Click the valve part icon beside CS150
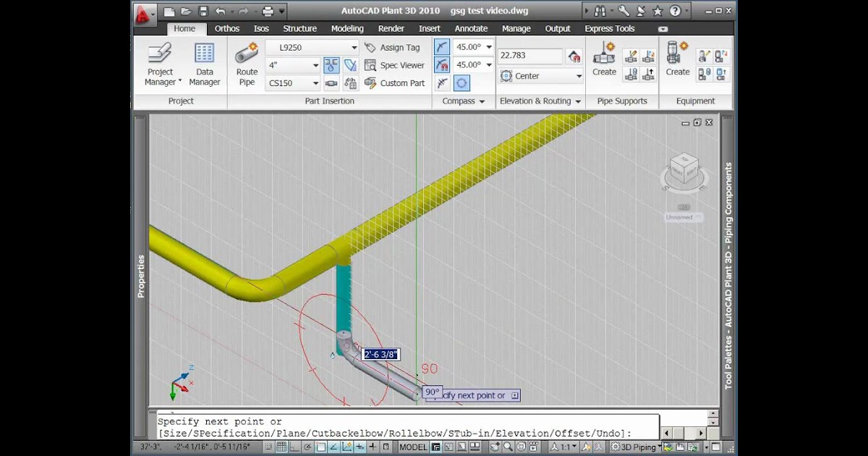 pos(331,83)
